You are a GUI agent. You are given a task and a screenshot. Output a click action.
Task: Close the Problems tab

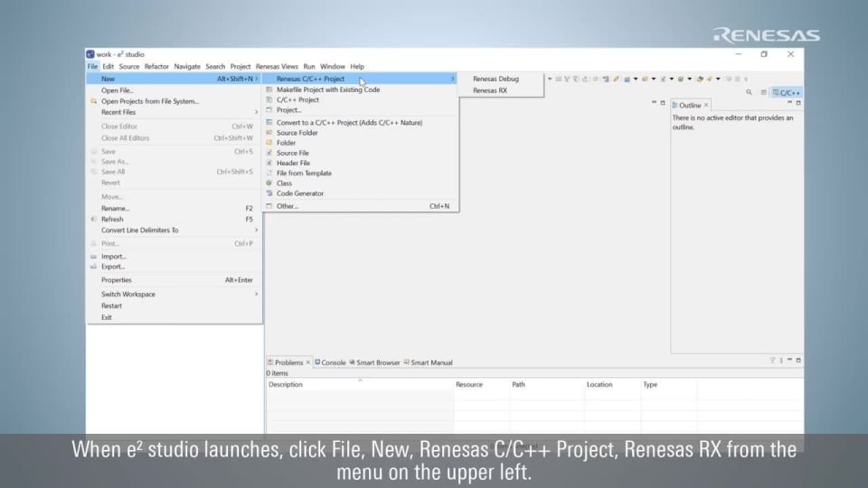(308, 362)
